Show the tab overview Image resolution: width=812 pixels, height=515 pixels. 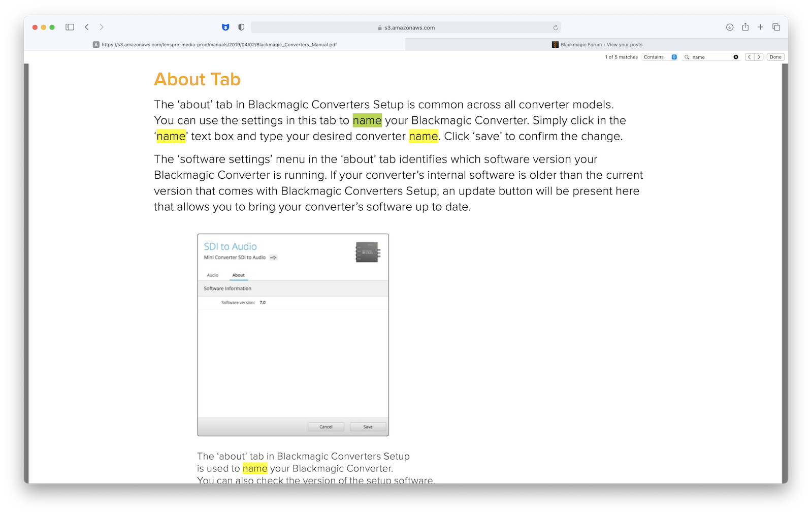point(776,27)
